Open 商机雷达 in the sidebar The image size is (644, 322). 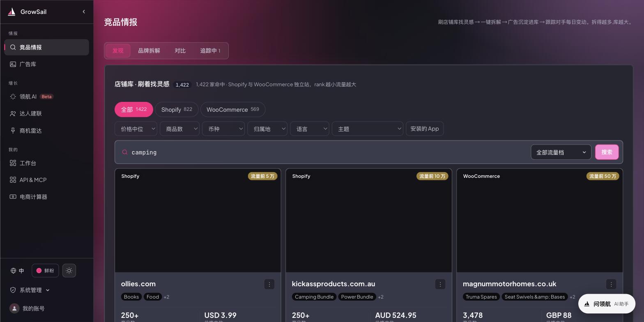point(46,131)
